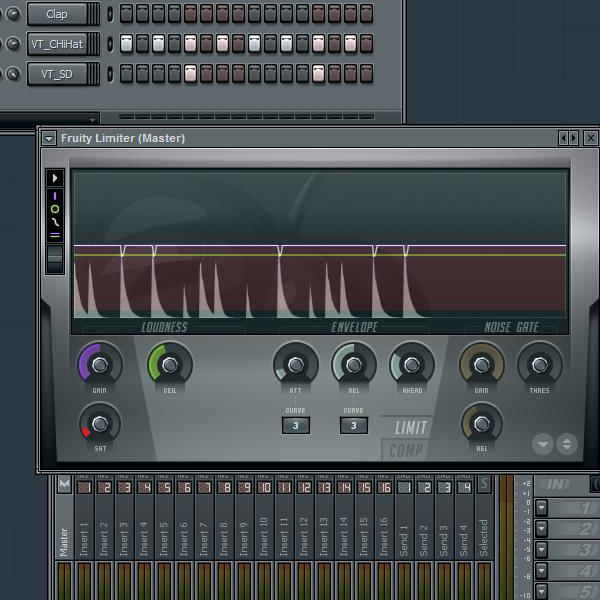
Task: Click the play arrow display control in limiter
Action: click(55, 178)
